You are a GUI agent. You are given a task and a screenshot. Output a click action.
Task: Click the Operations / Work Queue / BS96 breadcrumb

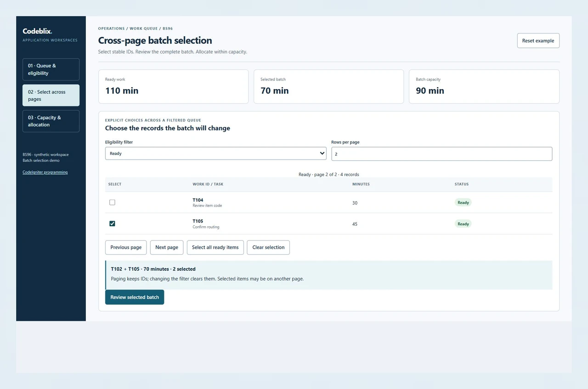[x=136, y=29]
